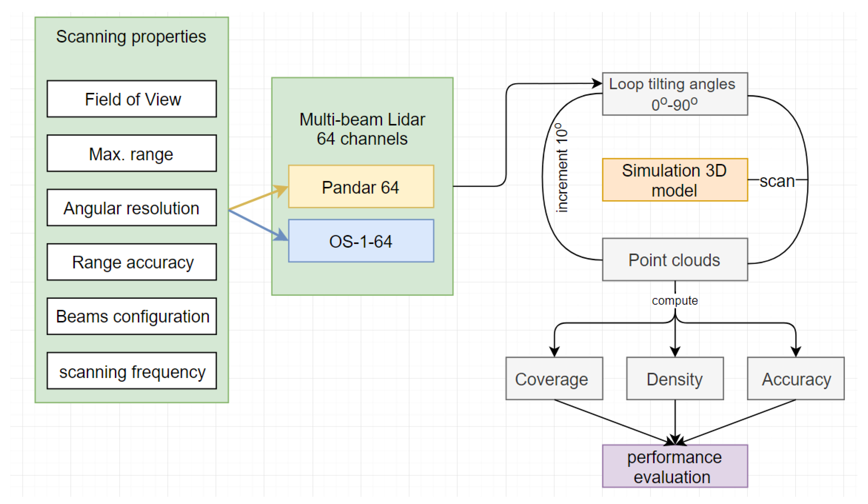Select the yellow Pandar 64 box

[361, 187]
